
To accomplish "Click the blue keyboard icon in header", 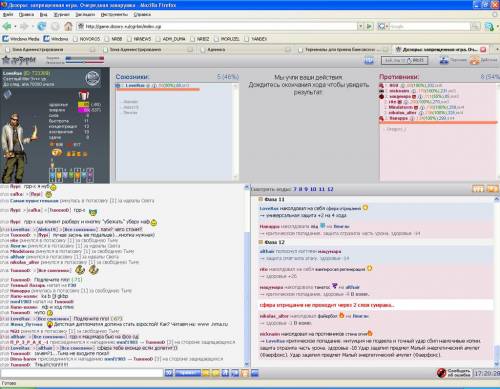I will pyautogui.click(x=369, y=60).
